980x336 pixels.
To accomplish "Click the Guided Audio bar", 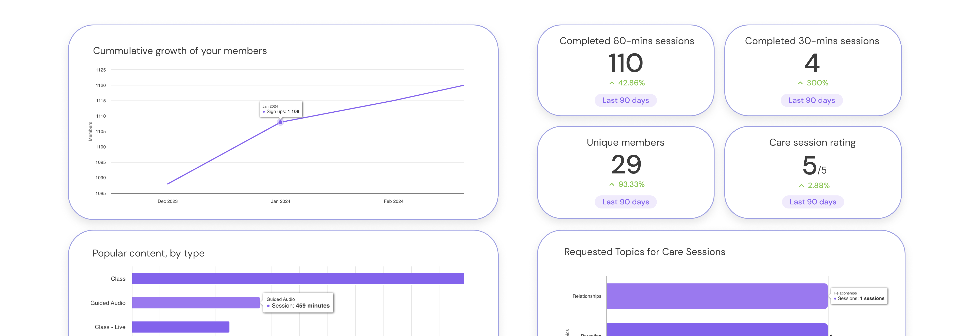I will pyautogui.click(x=196, y=302).
